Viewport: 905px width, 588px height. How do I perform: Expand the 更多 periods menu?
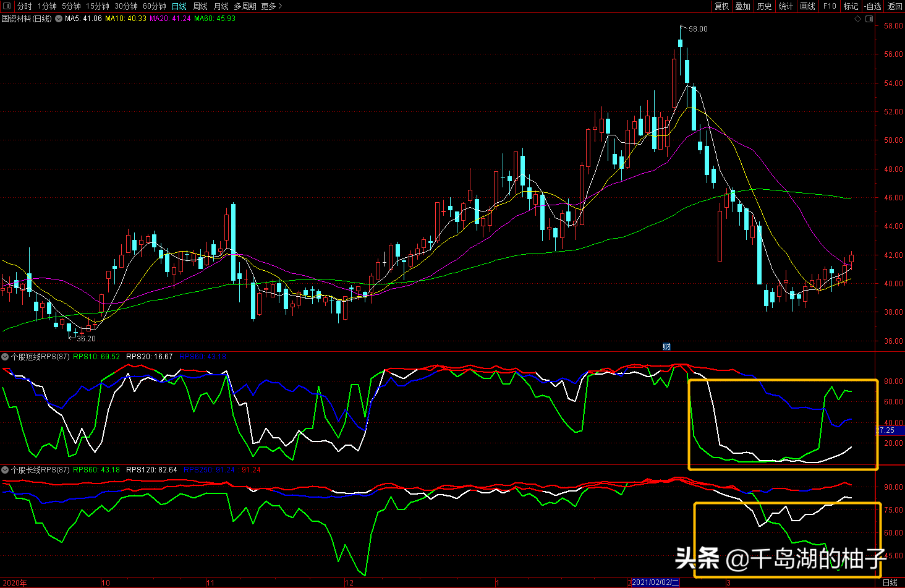coord(271,6)
